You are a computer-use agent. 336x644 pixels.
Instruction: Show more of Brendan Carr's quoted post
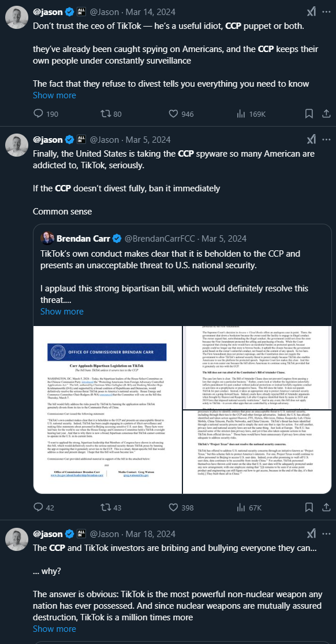(62, 312)
